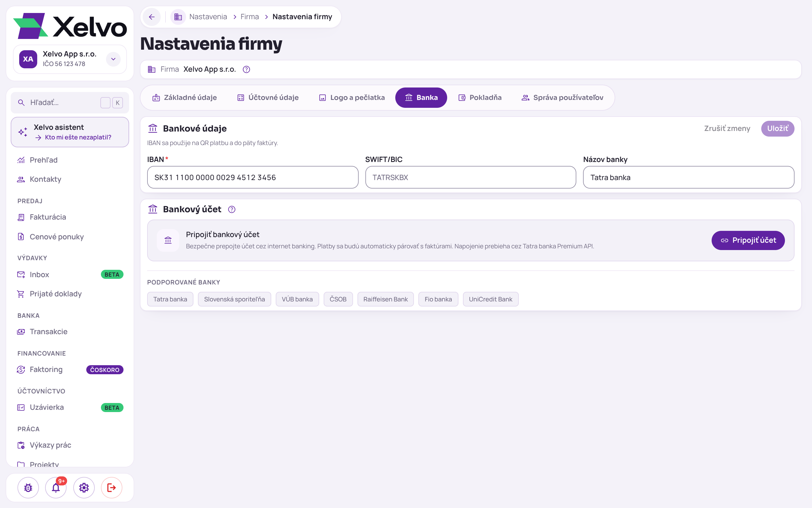Open the Inbox sidebar item
The image size is (812, 508).
point(70,275)
